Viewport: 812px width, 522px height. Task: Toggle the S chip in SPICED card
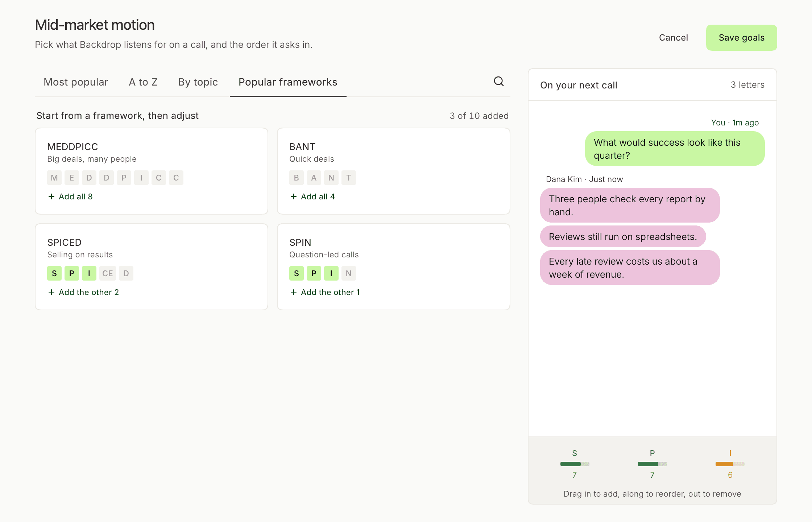pyautogui.click(x=54, y=273)
